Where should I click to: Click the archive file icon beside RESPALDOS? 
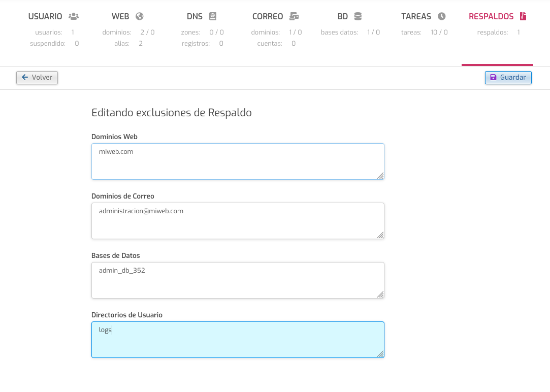[x=523, y=16]
